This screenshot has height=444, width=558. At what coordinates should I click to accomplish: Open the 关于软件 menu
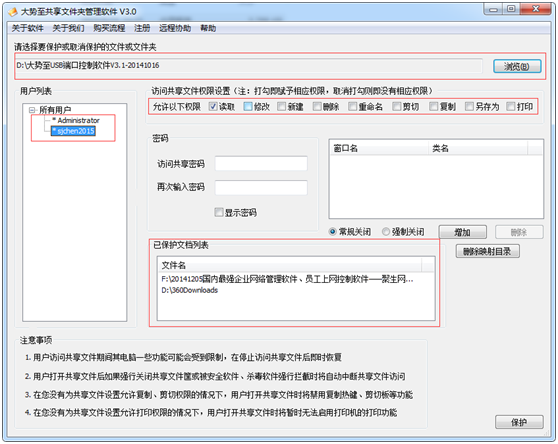click(x=27, y=28)
